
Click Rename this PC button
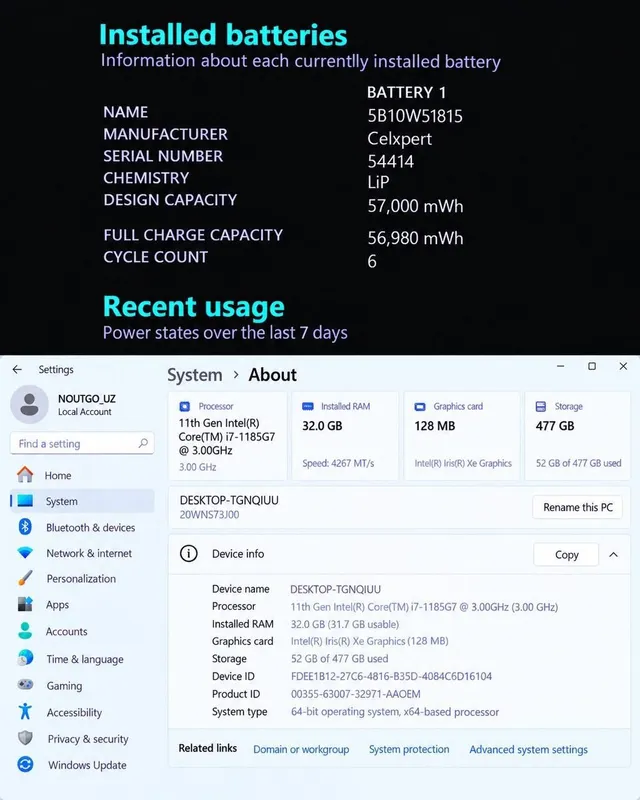pyautogui.click(x=578, y=507)
